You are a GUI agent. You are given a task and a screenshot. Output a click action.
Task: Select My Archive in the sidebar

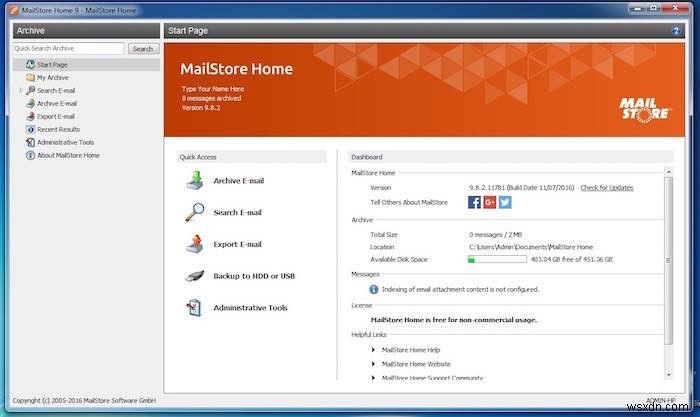pyautogui.click(x=53, y=77)
